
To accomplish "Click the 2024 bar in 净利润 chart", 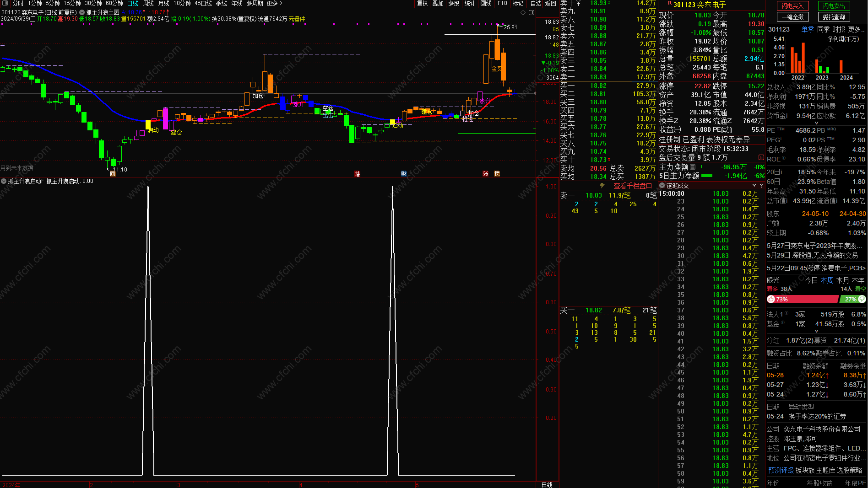I will [841, 66].
